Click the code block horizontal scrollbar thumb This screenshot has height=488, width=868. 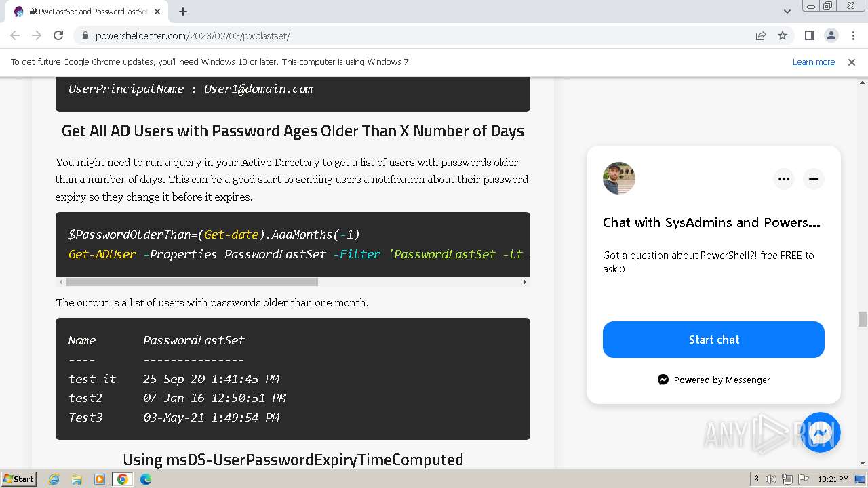[192, 282]
